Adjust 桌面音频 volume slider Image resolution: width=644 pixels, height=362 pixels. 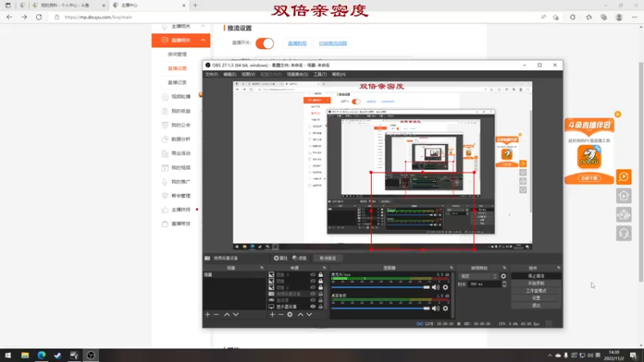pos(380,308)
